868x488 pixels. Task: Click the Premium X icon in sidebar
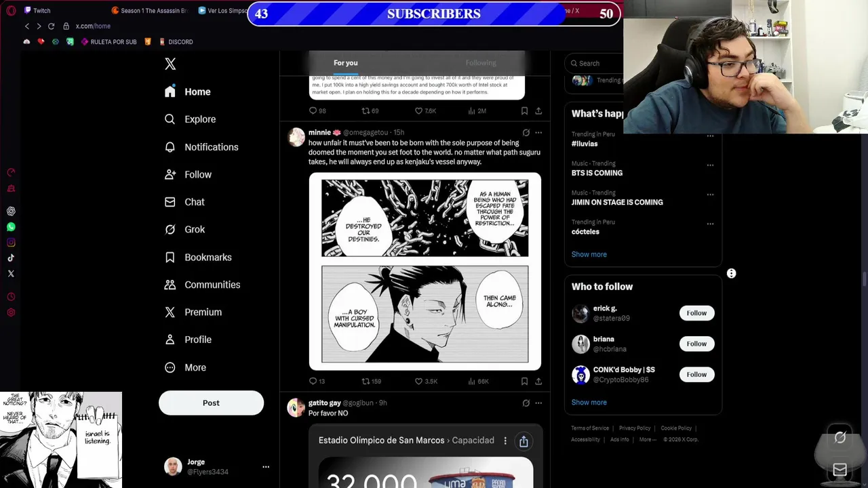tap(170, 312)
